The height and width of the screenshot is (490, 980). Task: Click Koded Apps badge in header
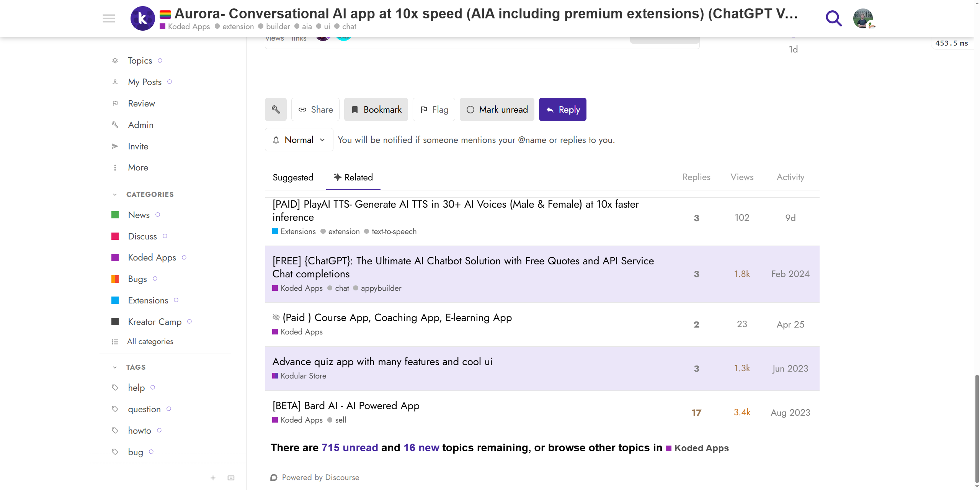(x=185, y=26)
